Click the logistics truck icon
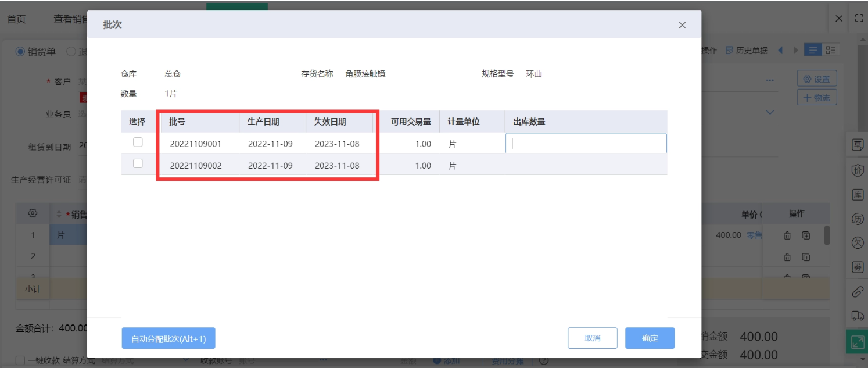This screenshot has height=368, width=868. [858, 316]
